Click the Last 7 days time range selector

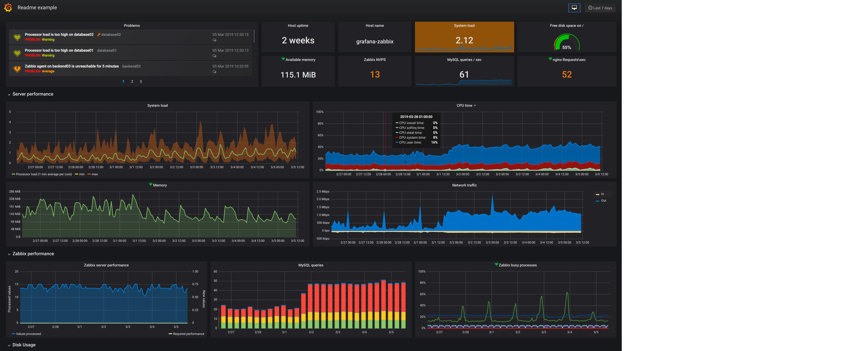tap(601, 8)
